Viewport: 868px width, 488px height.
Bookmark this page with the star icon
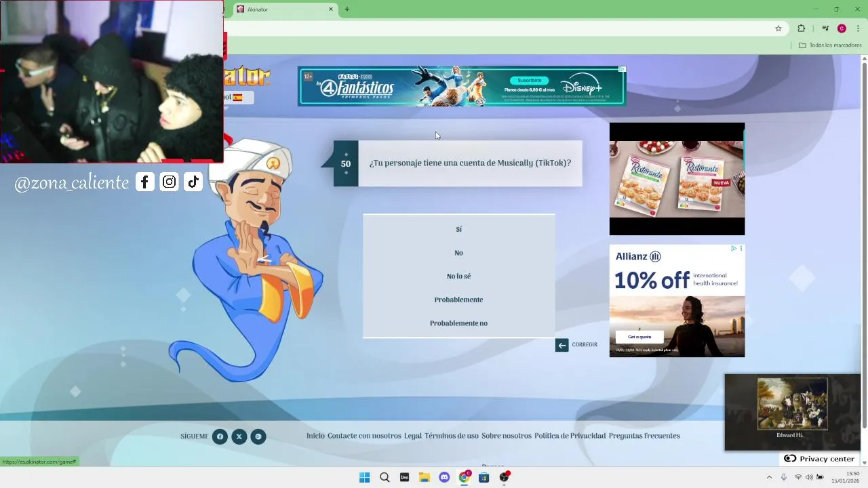click(x=778, y=28)
